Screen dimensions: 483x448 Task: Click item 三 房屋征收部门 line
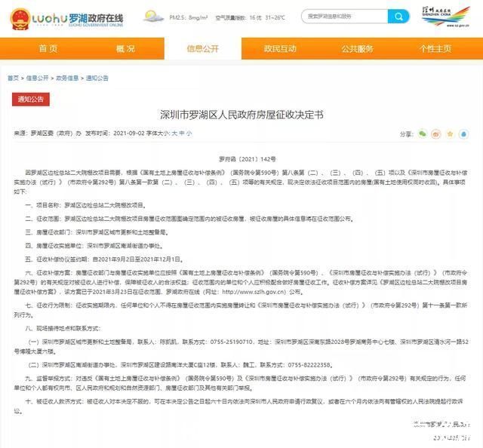[x=97, y=232]
